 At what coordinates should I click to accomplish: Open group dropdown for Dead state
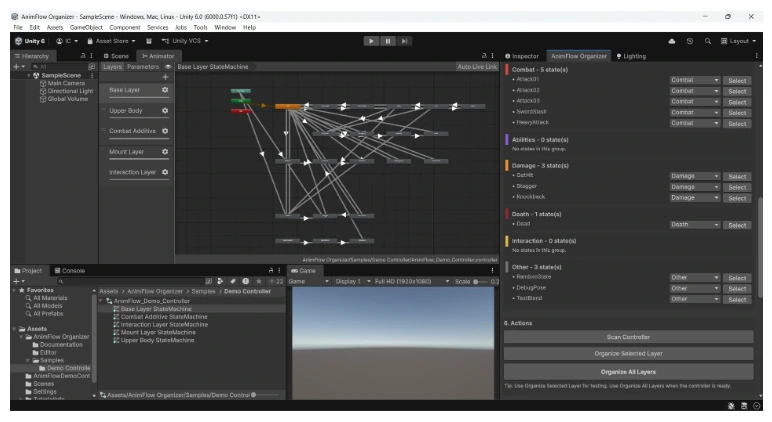tap(695, 225)
